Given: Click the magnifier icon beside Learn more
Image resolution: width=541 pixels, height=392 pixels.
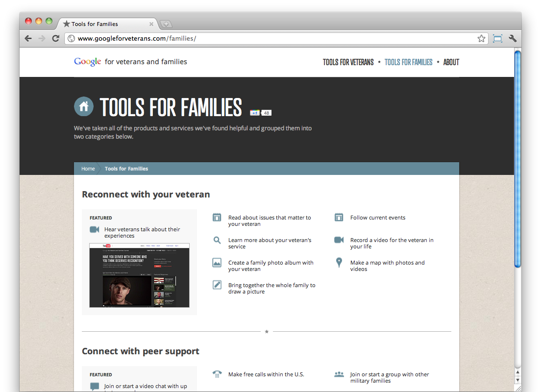Looking at the screenshot, I should [217, 240].
